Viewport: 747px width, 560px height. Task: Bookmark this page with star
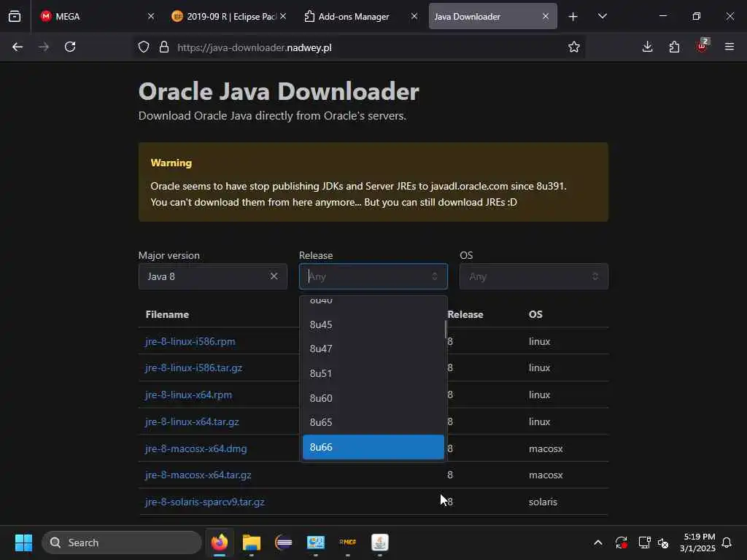tap(573, 47)
